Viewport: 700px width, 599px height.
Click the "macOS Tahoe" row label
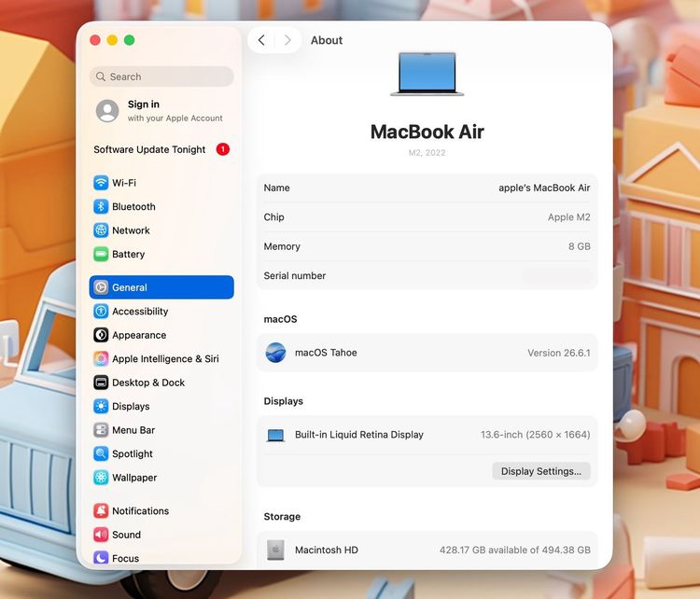pos(326,353)
